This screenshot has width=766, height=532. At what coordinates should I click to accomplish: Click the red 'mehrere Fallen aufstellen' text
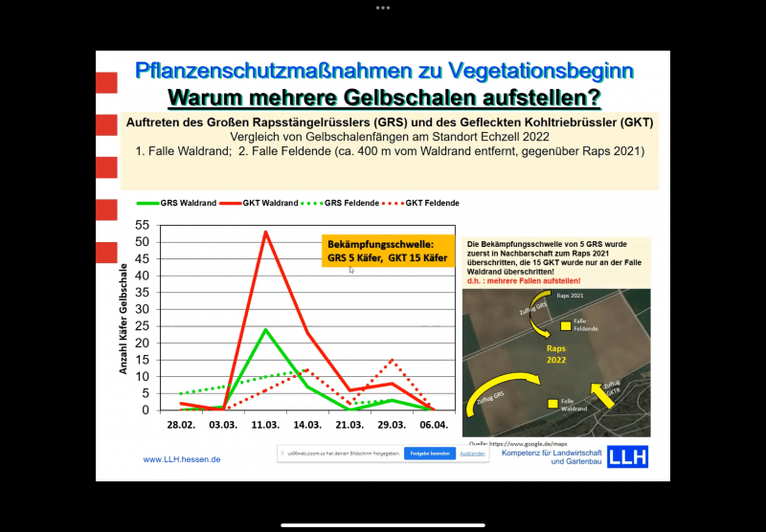tap(528, 281)
